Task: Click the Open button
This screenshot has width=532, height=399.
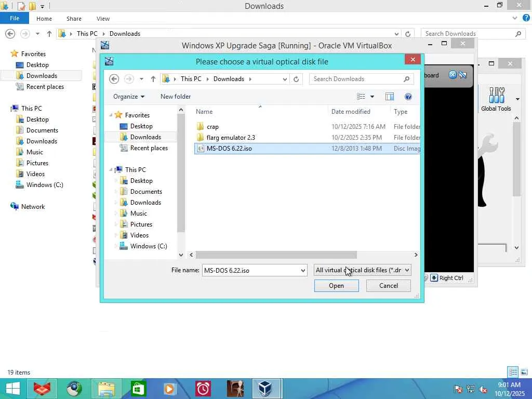Action: pyautogui.click(x=336, y=286)
